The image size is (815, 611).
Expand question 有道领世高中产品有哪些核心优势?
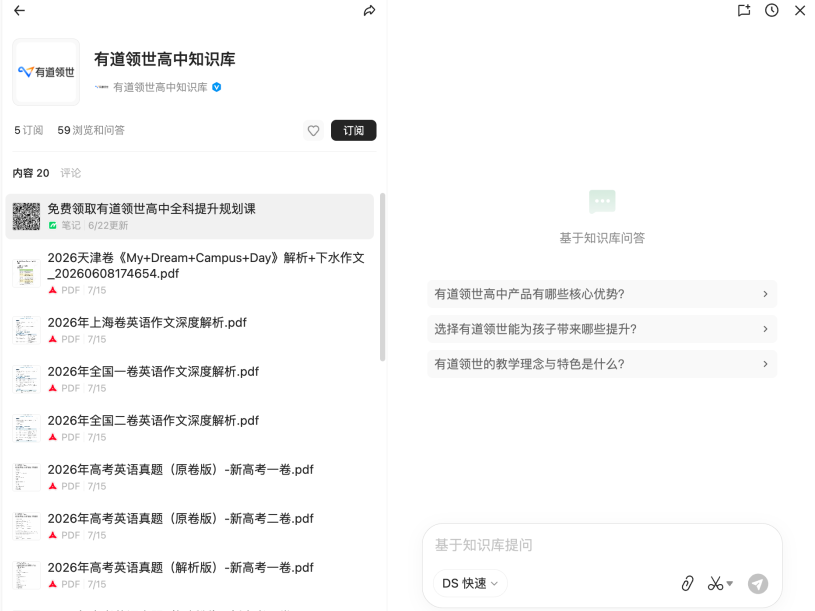click(x=602, y=294)
